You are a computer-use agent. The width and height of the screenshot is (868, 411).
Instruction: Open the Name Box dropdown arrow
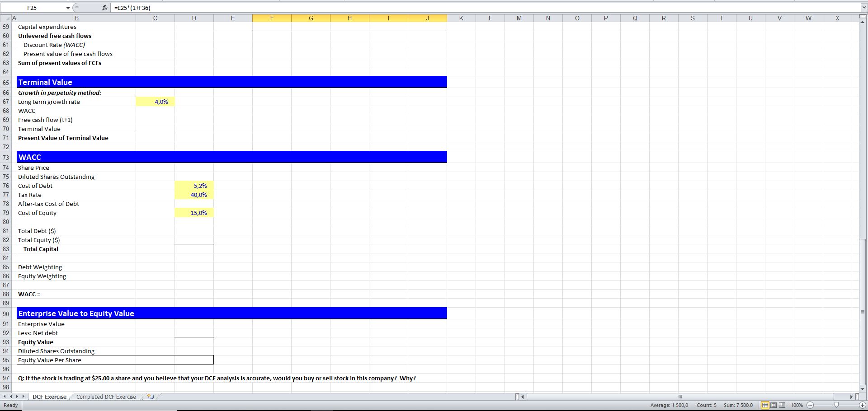(x=68, y=8)
